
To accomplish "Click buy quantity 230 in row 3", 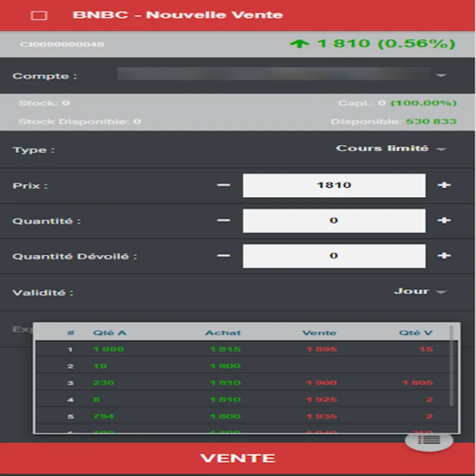I will [104, 382].
